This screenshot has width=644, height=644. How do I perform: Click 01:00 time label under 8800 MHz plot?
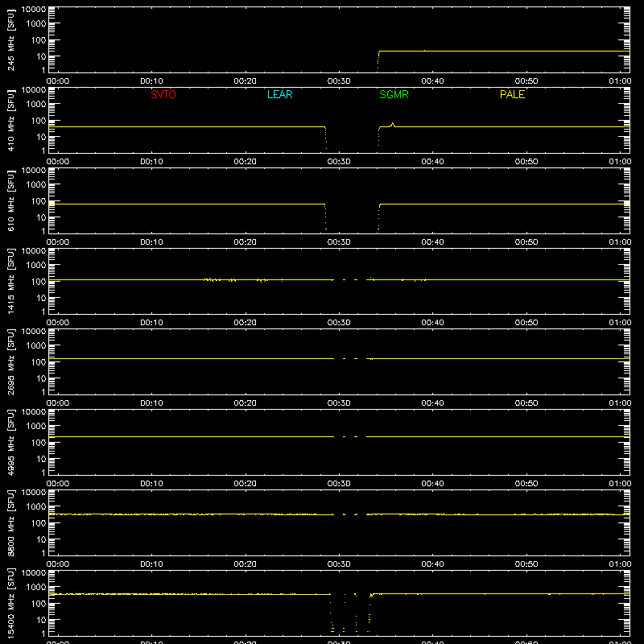point(620,564)
